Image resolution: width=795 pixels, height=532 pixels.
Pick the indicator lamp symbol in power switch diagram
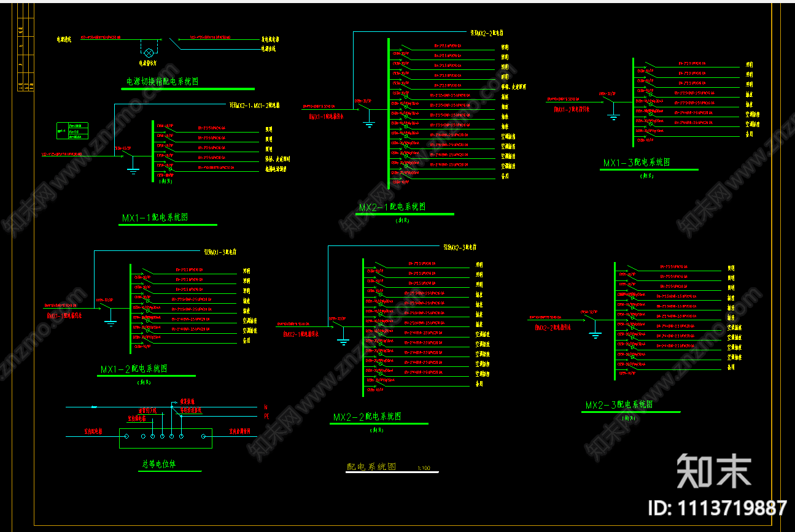148,52
